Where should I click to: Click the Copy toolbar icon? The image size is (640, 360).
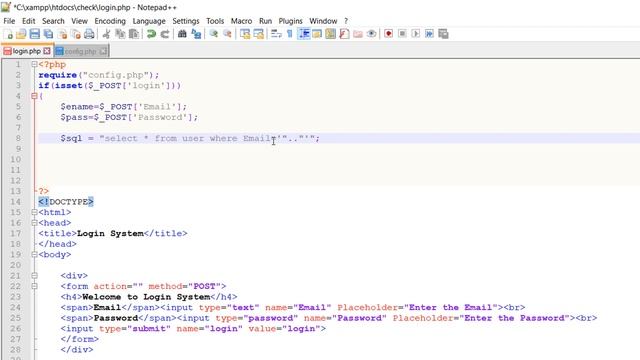pos(120,34)
